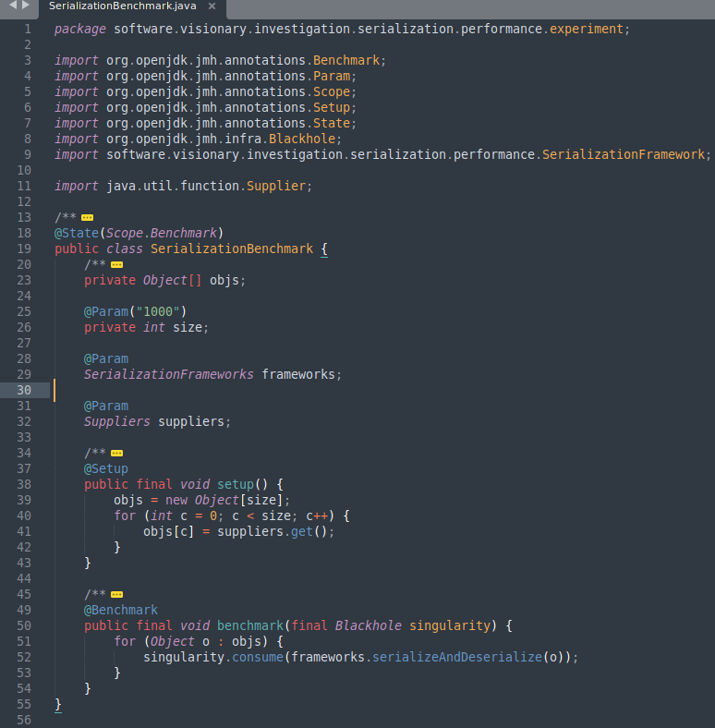
Task: Click method name 'setup' on line 38
Action: [x=236, y=485]
